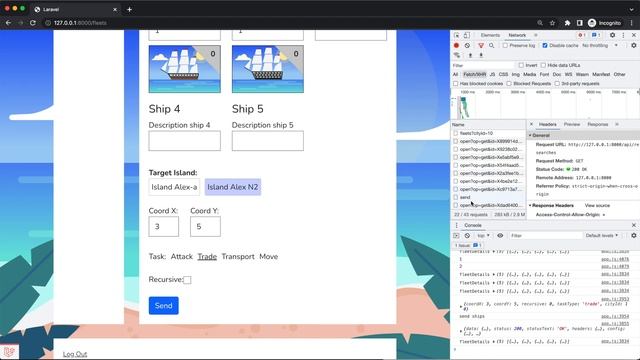Viewport: 640px width, 360px height.
Task: Show more DevTools panels chevron next to Network
Action: point(536,36)
